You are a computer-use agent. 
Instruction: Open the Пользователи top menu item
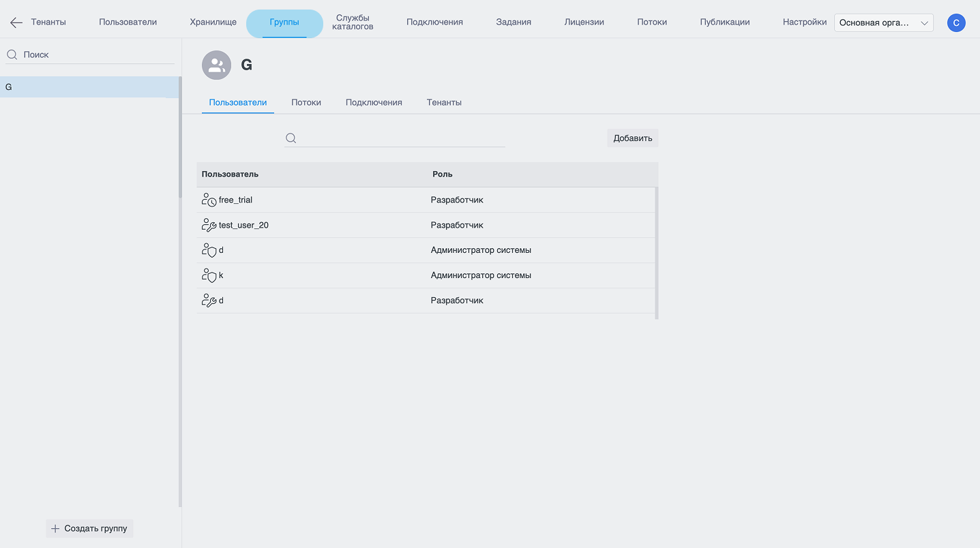pyautogui.click(x=128, y=22)
